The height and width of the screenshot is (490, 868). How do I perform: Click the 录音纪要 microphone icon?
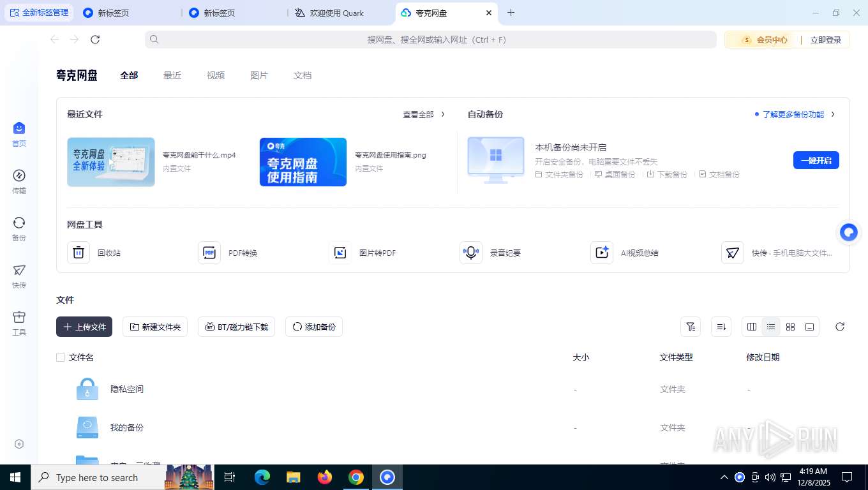pyautogui.click(x=471, y=253)
